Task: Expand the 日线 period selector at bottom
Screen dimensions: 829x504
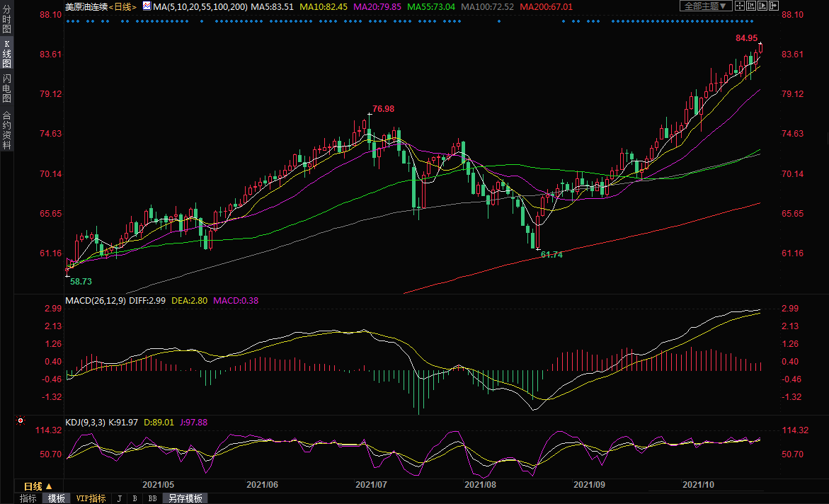Action: click(38, 486)
